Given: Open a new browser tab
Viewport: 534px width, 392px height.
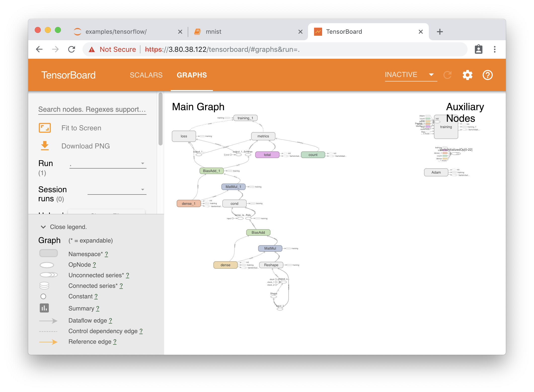Looking at the screenshot, I should point(440,32).
